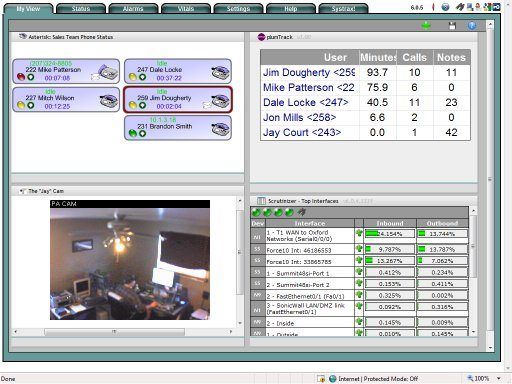The image size is (512, 384).
Task: Click trend icon for T1 WAN to Oxford row
Action: [359, 233]
